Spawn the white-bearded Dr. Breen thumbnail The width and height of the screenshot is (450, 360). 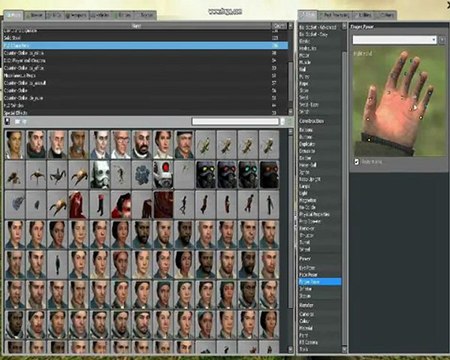click(57, 144)
